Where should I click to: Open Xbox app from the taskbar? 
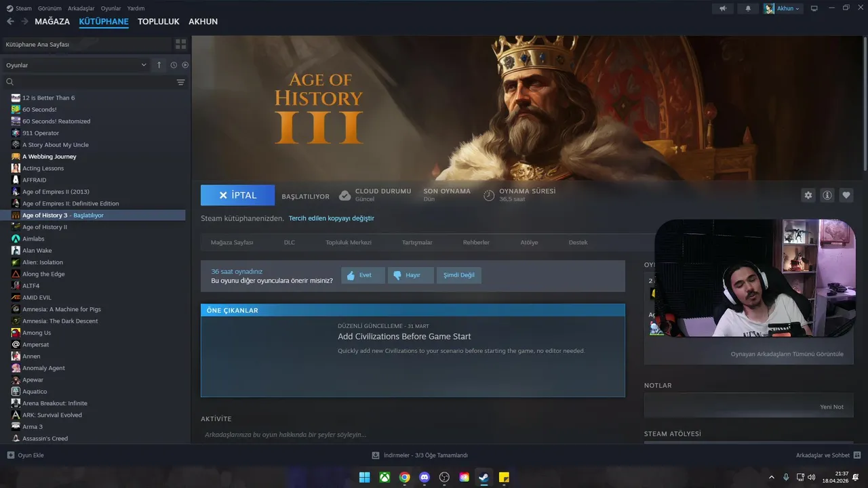384,477
